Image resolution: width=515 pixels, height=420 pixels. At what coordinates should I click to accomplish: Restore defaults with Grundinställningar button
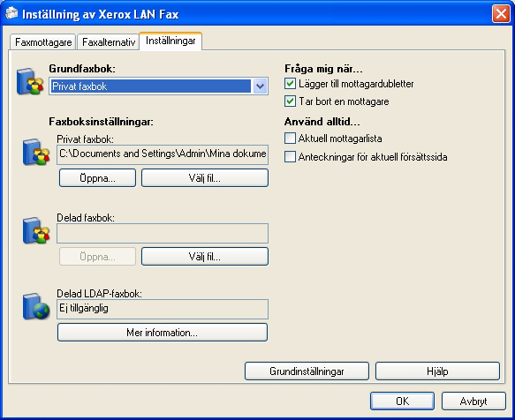pyautogui.click(x=307, y=371)
